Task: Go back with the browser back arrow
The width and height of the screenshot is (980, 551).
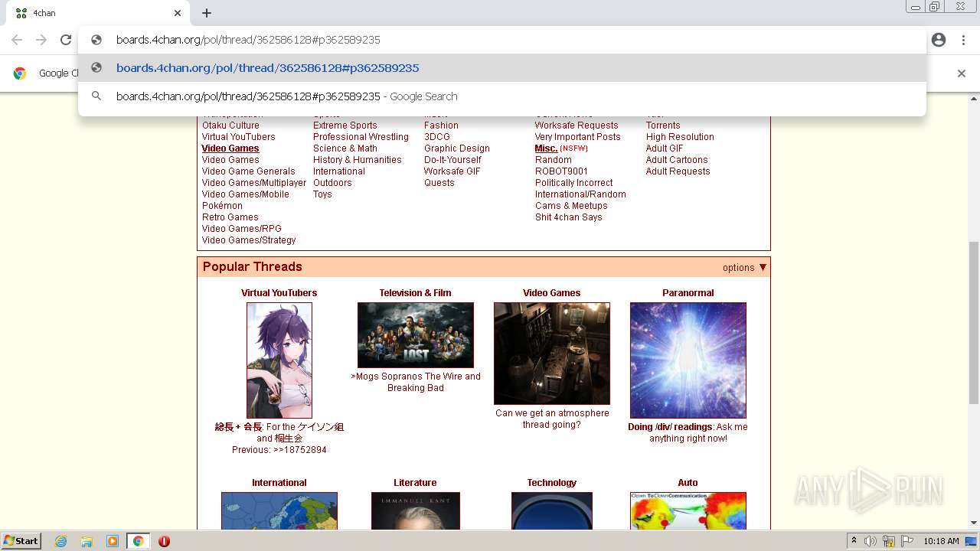Action: tap(17, 40)
